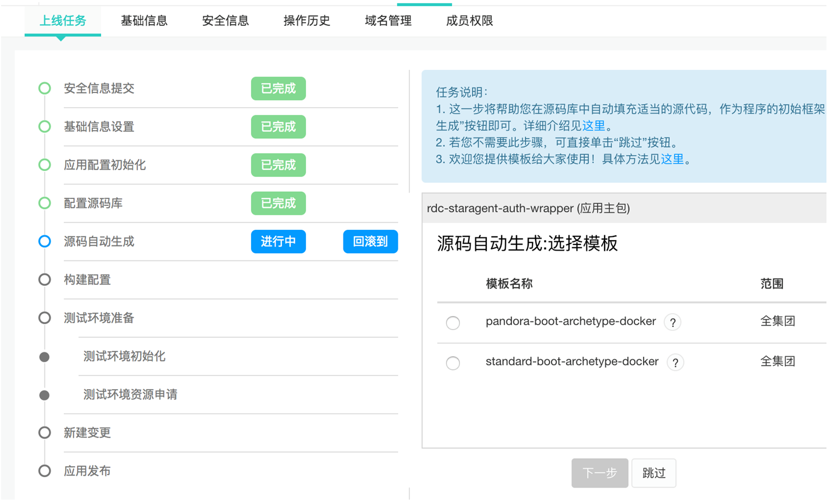Image resolution: width=838 pixels, height=504 pixels.
Task: Click step circle for 构建配置
Action: click(45, 280)
